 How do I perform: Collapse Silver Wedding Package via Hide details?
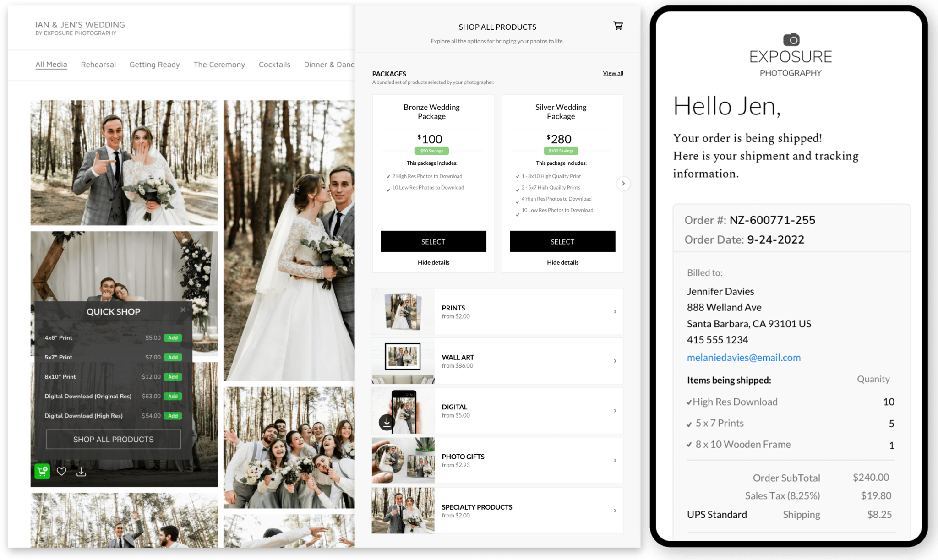pyautogui.click(x=562, y=262)
